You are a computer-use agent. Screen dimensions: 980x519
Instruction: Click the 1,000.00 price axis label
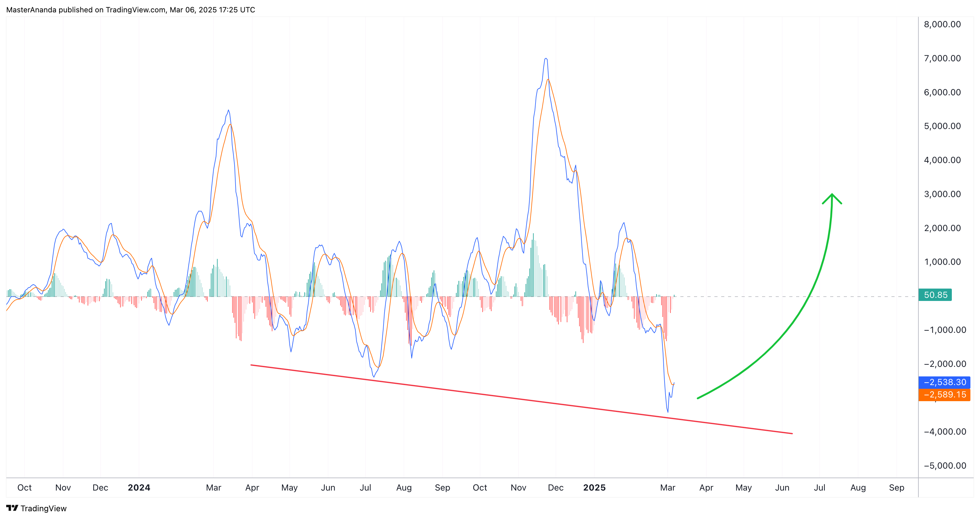point(942,262)
